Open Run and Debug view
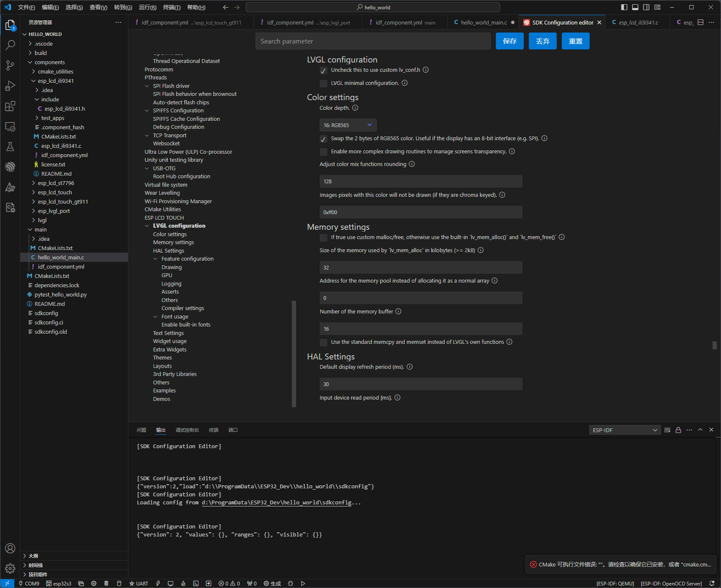The width and height of the screenshot is (721, 588). click(x=10, y=86)
